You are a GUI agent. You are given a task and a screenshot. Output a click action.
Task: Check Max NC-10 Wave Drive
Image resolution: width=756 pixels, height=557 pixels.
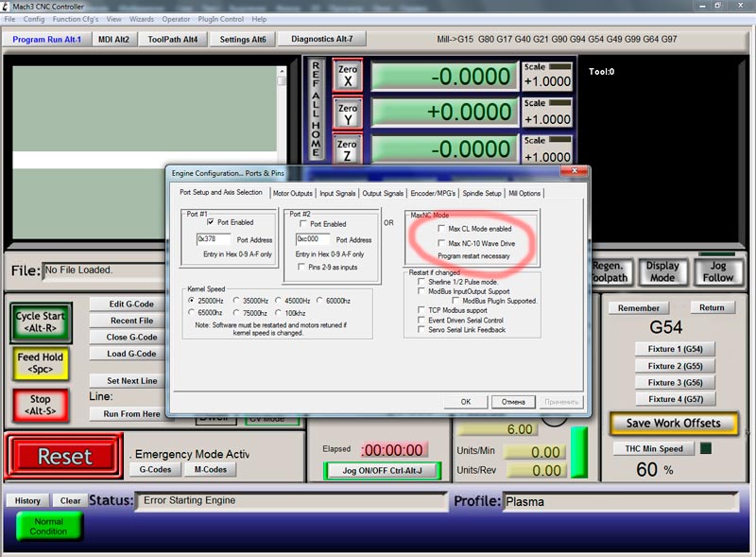[x=441, y=243]
